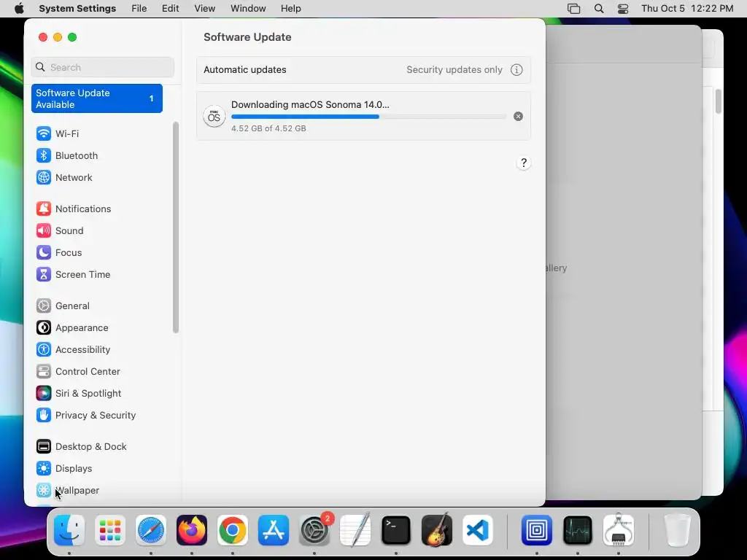Open Launchpad from the Dock
The image size is (747, 560).
110,530
